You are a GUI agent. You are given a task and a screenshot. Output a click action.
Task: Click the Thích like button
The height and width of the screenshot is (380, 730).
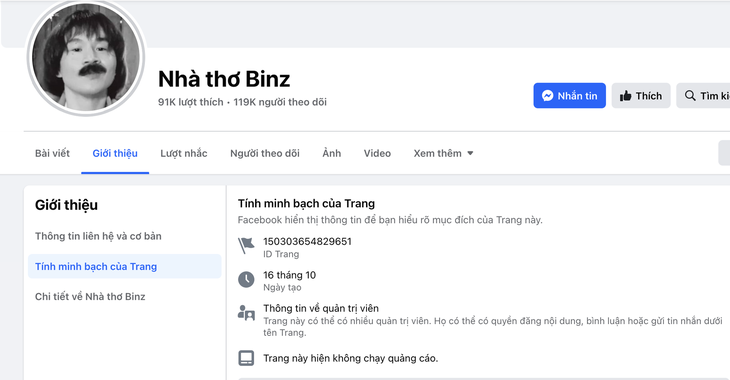(641, 95)
